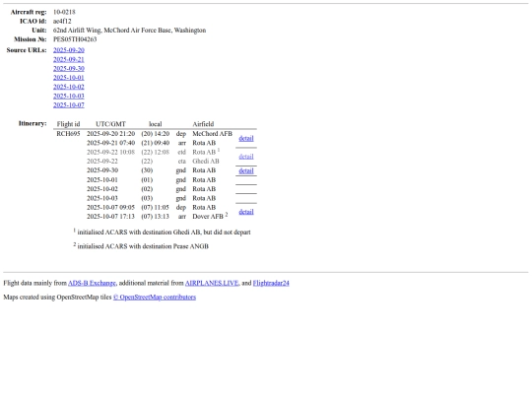
Task: Follow the AIRPLANES.LIVE link
Action: click(x=212, y=283)
